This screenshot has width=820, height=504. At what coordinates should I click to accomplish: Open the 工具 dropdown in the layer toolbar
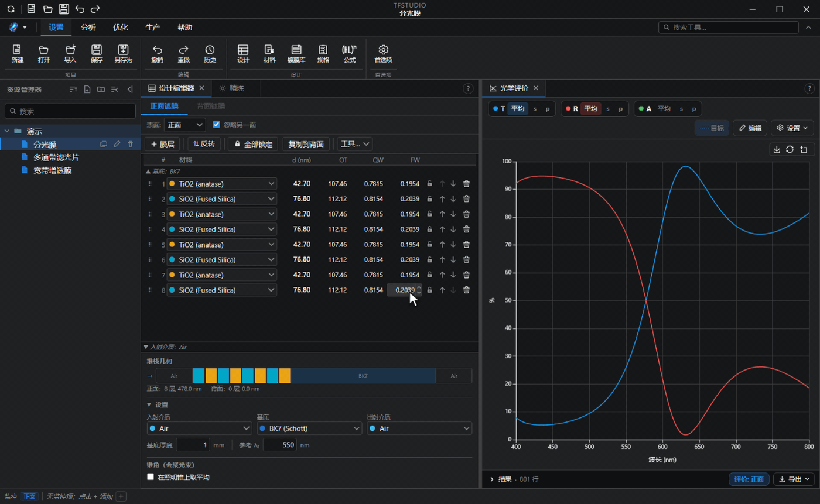click(355, 144)
